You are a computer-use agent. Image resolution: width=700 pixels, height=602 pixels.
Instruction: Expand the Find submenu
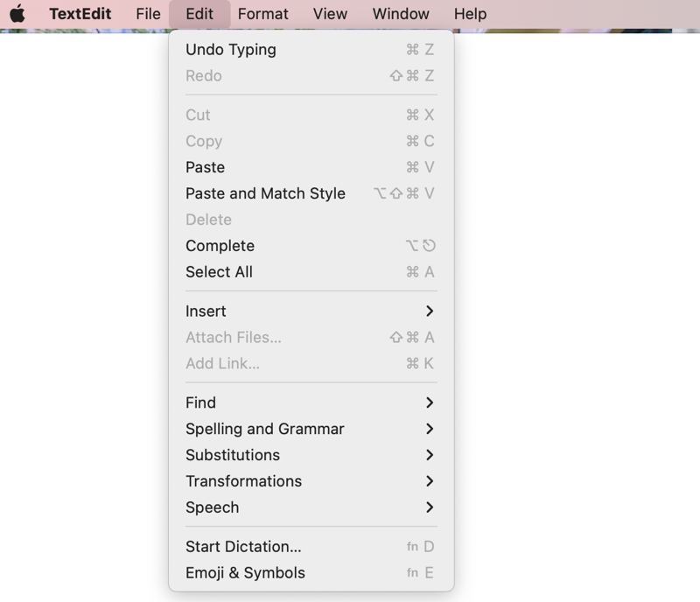[x=201, y=402]
